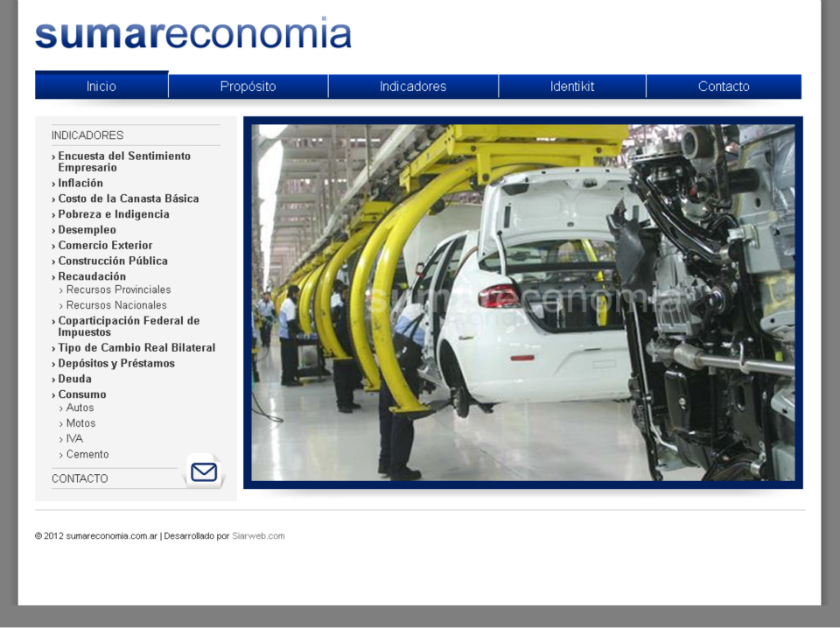Expand the Consumo section

(82, 395)
